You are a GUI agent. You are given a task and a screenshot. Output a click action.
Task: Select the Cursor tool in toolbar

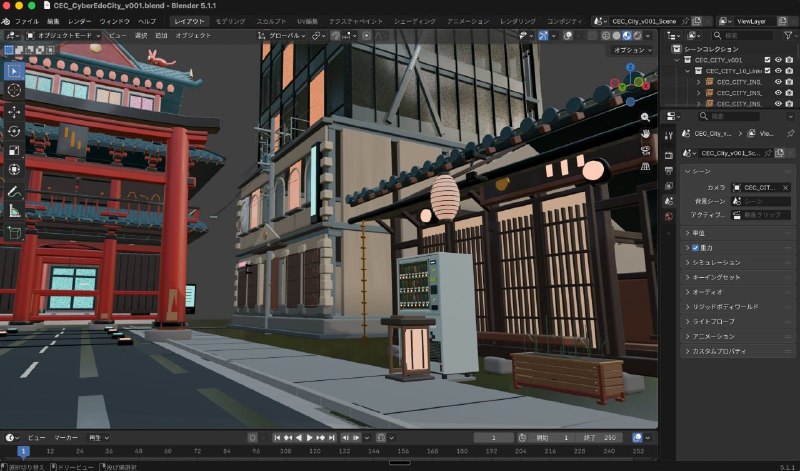pos(14,90)
